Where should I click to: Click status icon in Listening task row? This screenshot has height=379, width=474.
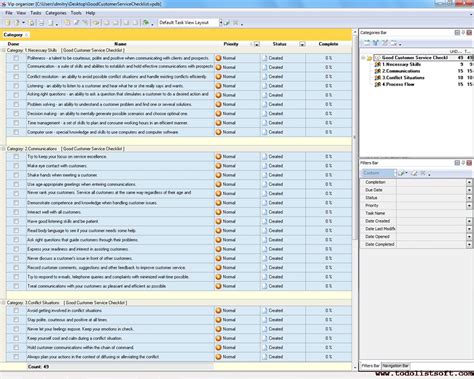coord(265,86)
